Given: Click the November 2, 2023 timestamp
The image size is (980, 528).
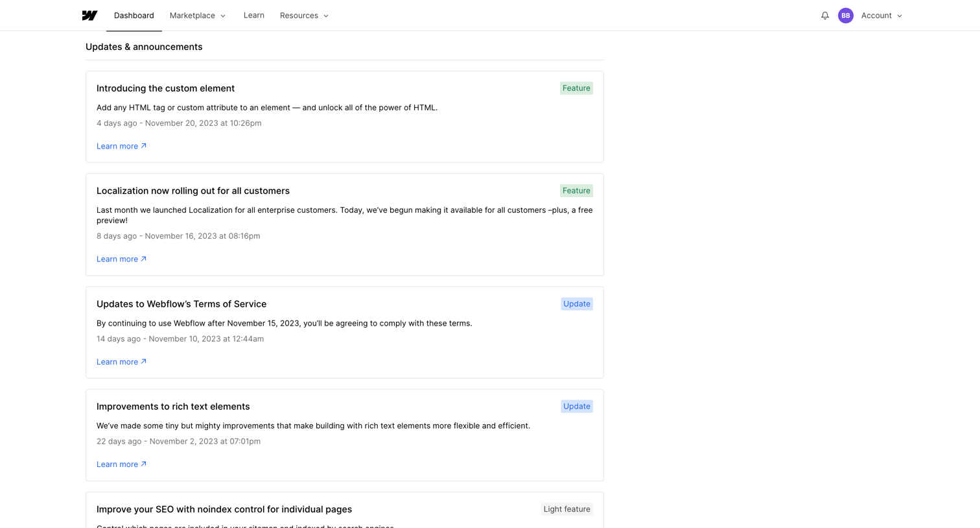Looking at the screenshot, I should pyautogui.click(x=178, y=441).
